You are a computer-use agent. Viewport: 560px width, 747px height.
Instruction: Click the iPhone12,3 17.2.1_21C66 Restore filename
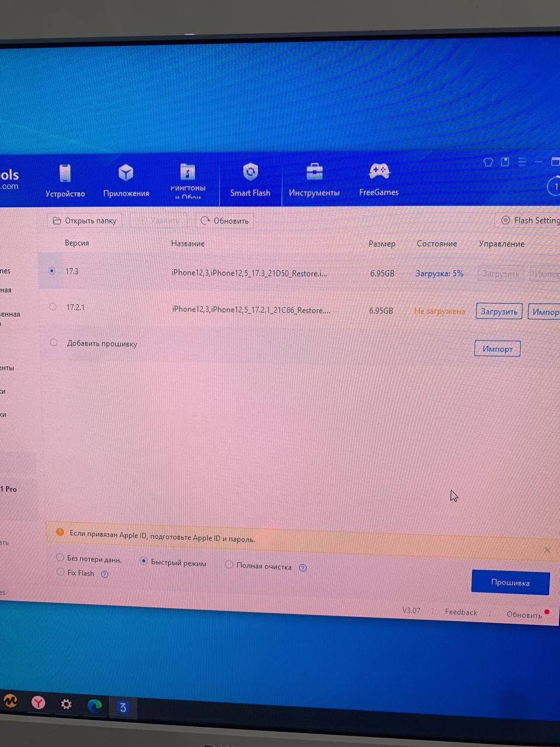pyautogui.click(x=251, y=309)
